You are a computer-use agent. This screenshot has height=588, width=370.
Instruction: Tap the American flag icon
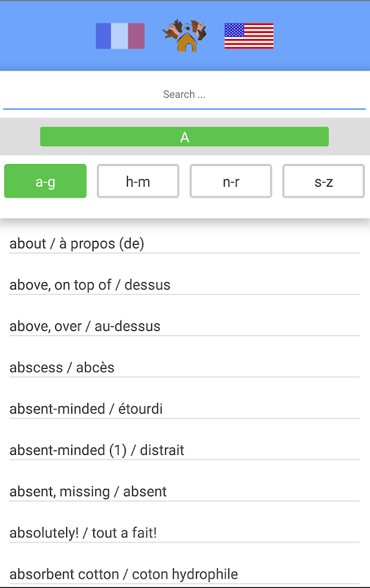point(249,36)
